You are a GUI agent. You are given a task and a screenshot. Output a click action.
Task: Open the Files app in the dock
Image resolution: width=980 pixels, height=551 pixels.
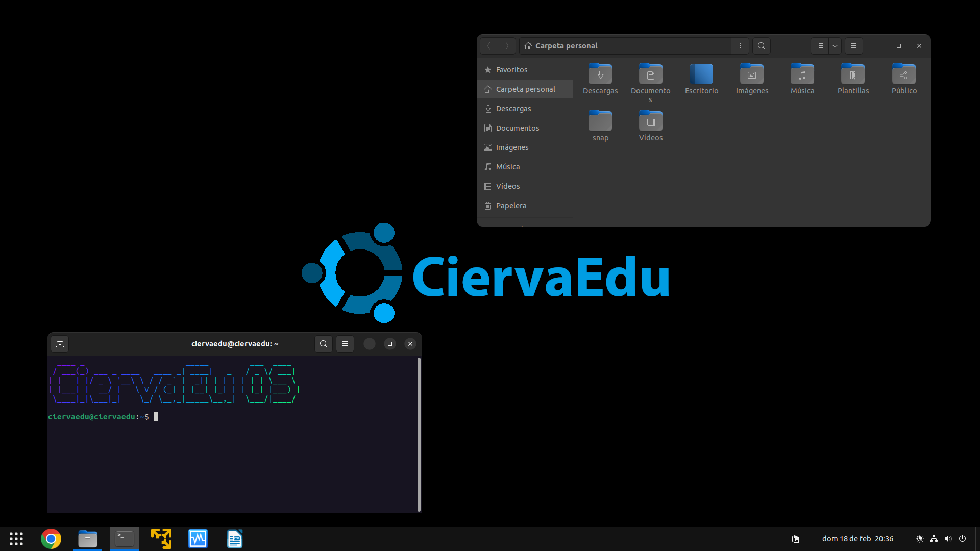click(x=88, y=539)
